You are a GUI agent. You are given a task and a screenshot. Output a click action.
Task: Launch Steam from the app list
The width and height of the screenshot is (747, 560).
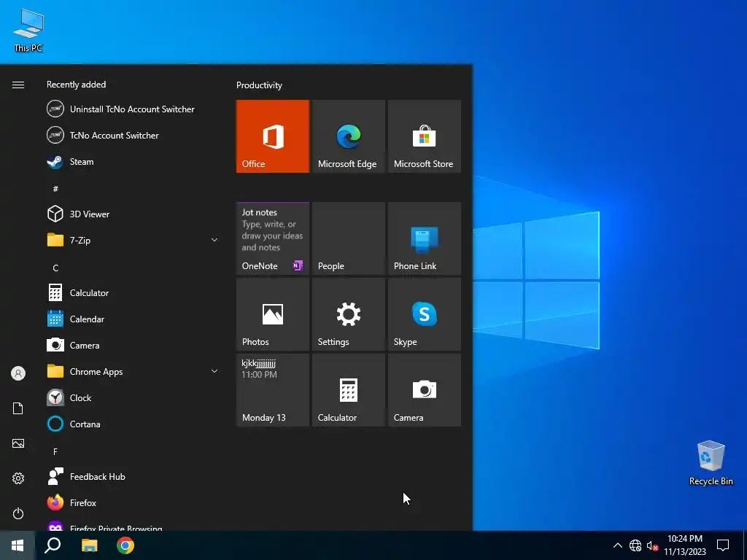[x=133, y=162]
